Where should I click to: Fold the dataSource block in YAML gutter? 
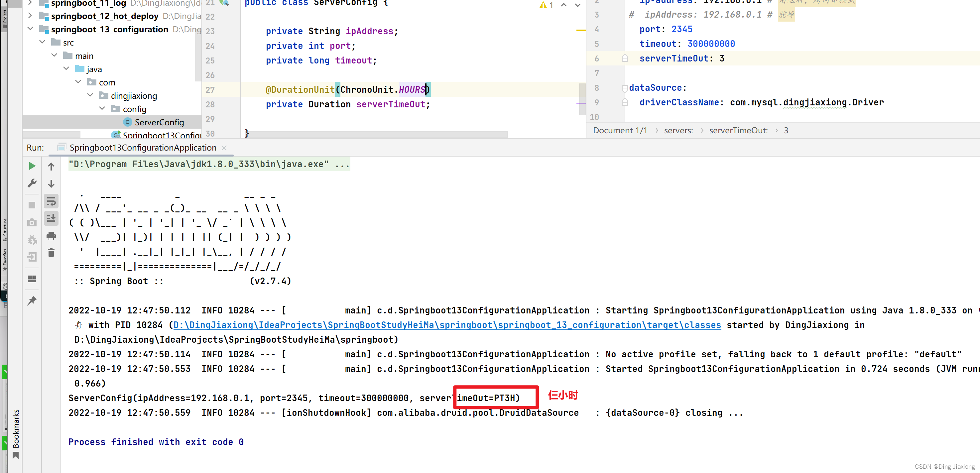(x=625, y=88)
